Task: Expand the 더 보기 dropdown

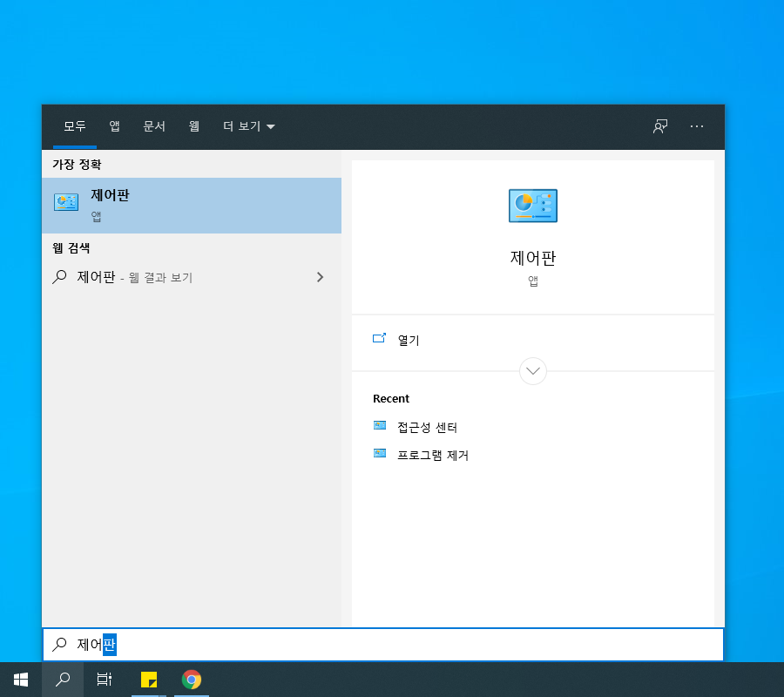Action: click(x=249, y=126)
